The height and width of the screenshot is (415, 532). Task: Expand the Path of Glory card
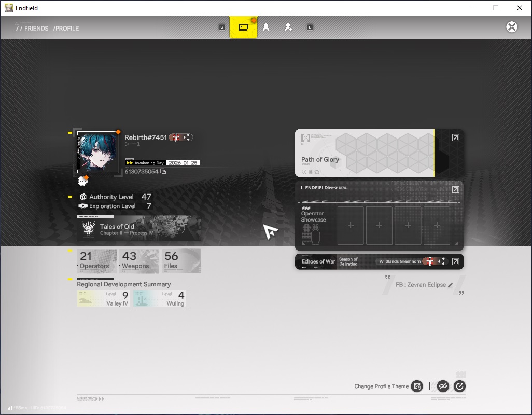pos(456,137)
